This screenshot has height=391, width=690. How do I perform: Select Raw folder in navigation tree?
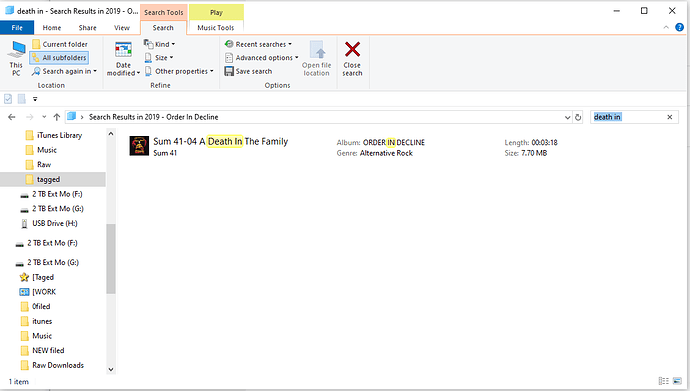tap(38, 164)
